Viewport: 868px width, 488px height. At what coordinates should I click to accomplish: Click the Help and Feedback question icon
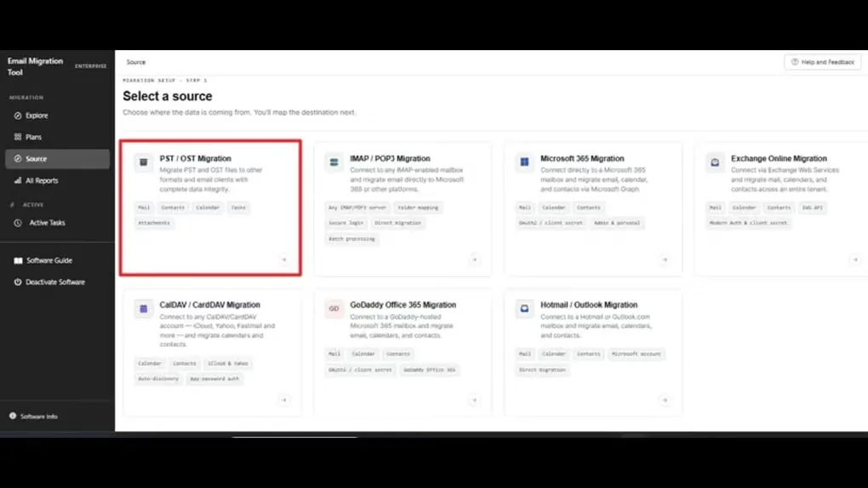tap(795, 62)
